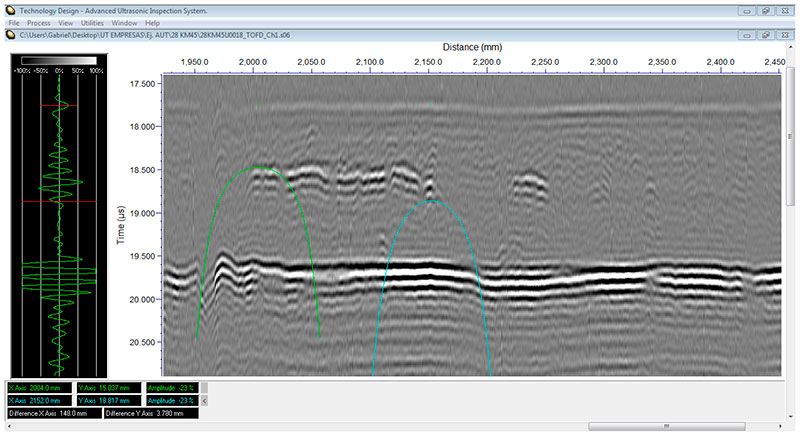Close the TOFD_Ch1.s06 document window
Image resolution: width=800 pixels, height=436 pixels.
pyautogui.click(x=786, y=34)
